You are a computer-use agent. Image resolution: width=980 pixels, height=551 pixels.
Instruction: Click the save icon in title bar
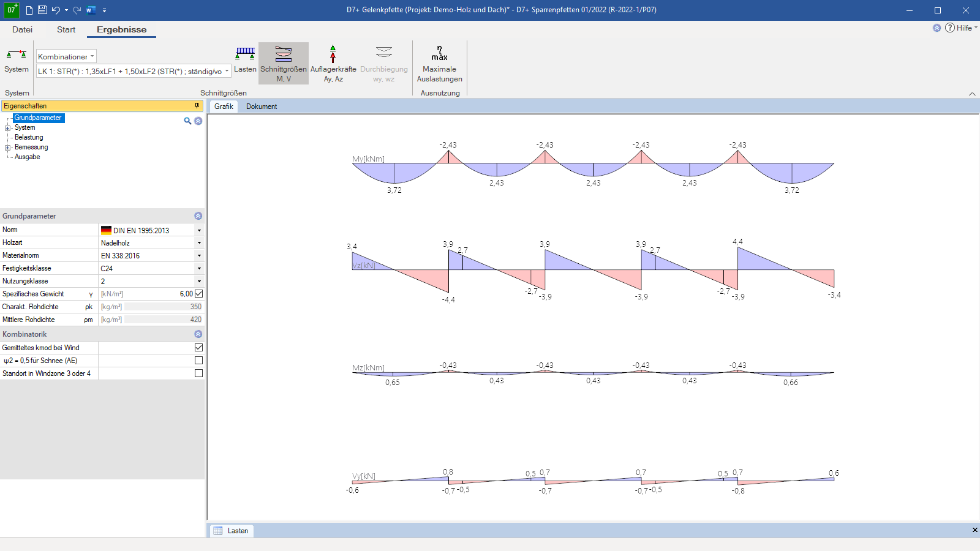[42, 10]
